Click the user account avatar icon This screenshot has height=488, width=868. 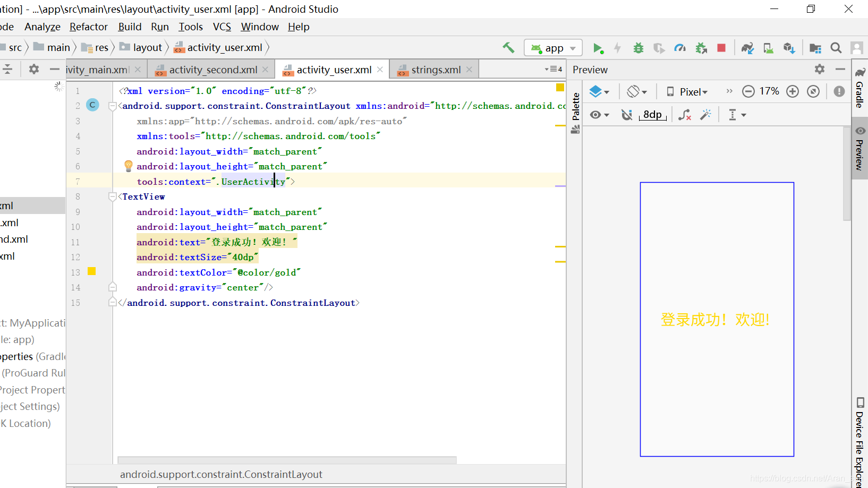pos(856,48)
